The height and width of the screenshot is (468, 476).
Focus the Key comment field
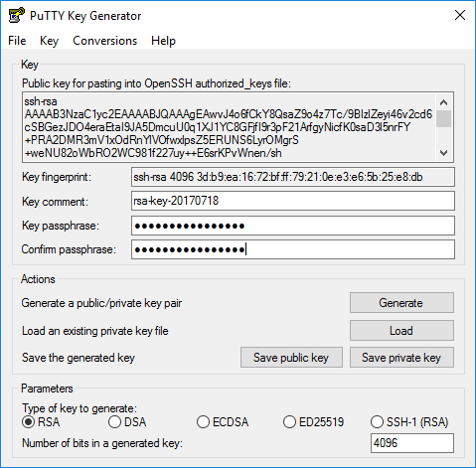[293, 201]
